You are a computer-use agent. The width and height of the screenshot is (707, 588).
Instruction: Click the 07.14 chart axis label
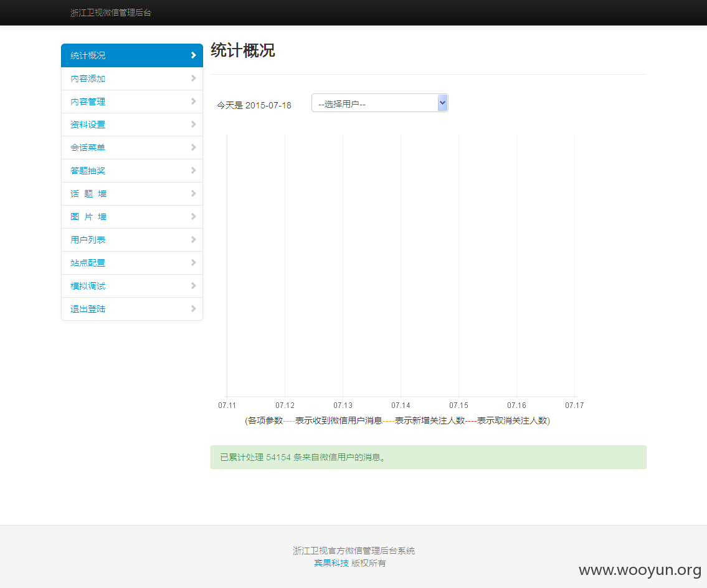click(x=401, y=405)
